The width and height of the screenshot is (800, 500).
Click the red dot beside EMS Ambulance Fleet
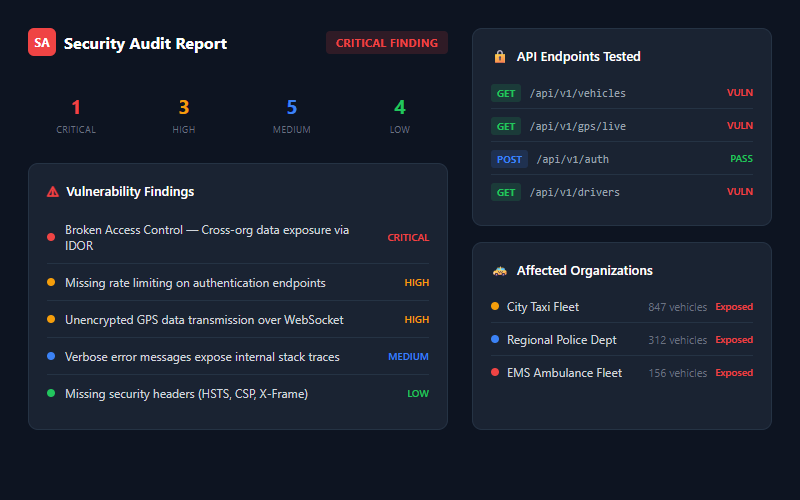coord(495,372)
